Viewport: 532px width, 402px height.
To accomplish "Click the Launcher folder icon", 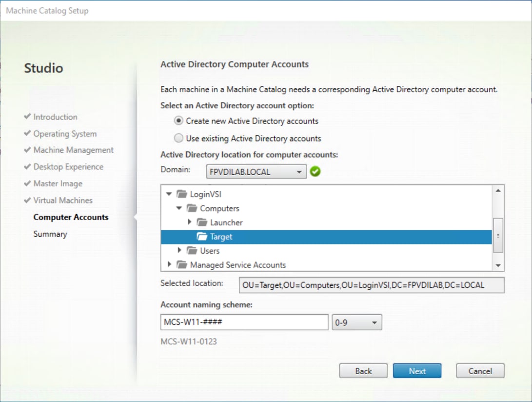I will (202, 222).
